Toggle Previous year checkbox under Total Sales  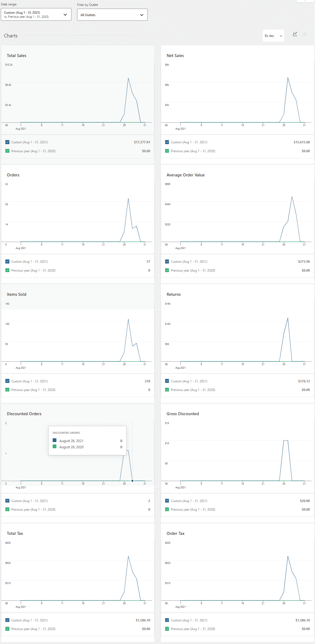pyautogui.click(x=8, y=151)
